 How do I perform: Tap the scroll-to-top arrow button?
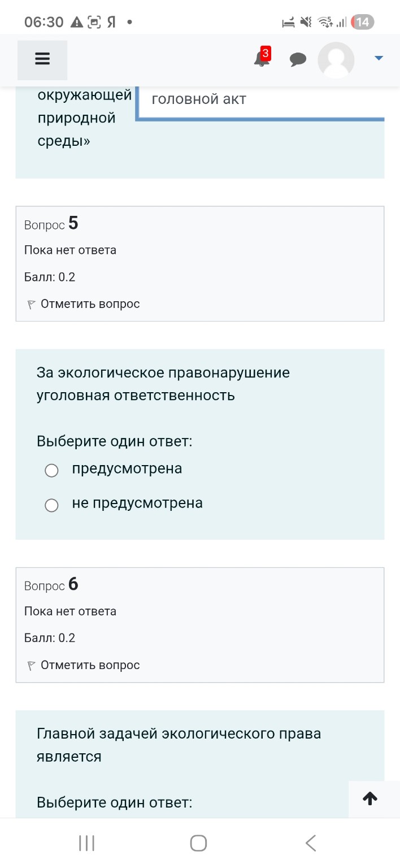369,798
